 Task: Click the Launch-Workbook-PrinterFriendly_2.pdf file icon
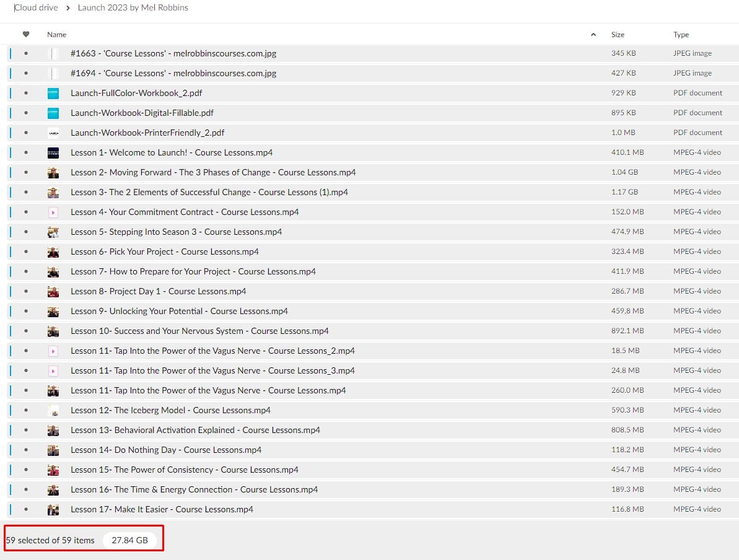point(53,133)
